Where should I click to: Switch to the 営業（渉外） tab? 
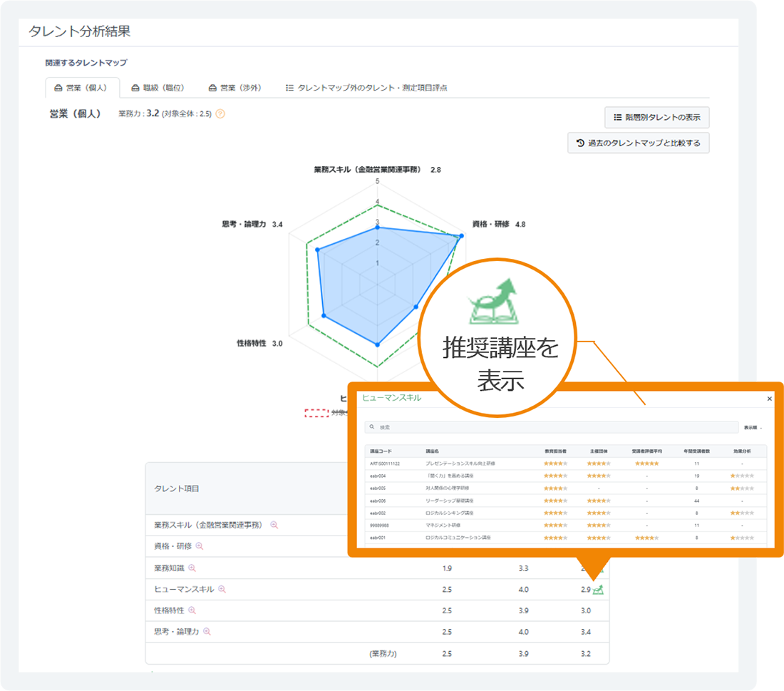pyautogui.click(x=235, y=88)
